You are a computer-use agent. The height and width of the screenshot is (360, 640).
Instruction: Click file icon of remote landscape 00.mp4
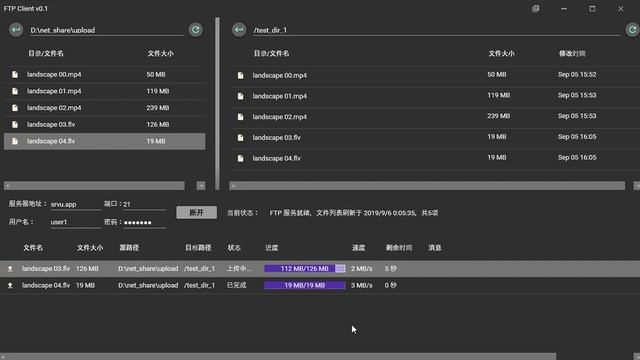[240, 76]
